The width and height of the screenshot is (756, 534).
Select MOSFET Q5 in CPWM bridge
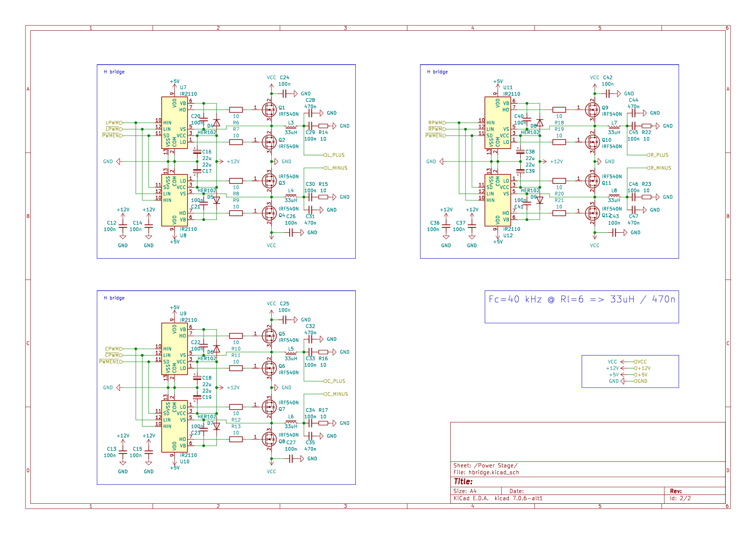coord(269,336)
